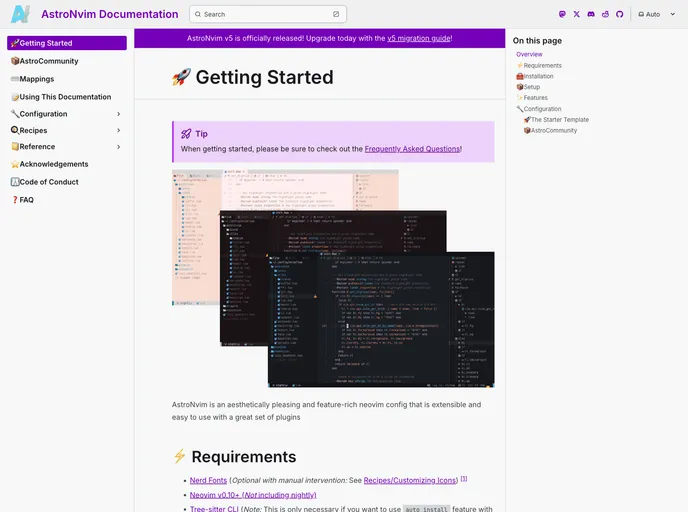Select Getting Started in the sidebar
The width and height of the screenshot is (688, 512).
tap(67, 43)
